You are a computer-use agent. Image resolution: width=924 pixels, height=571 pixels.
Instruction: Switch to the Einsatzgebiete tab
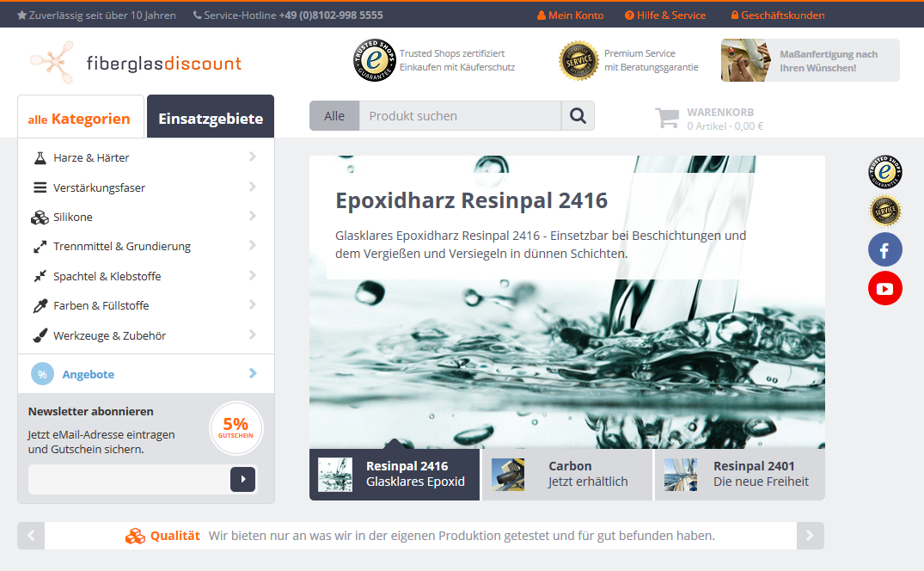211,117
